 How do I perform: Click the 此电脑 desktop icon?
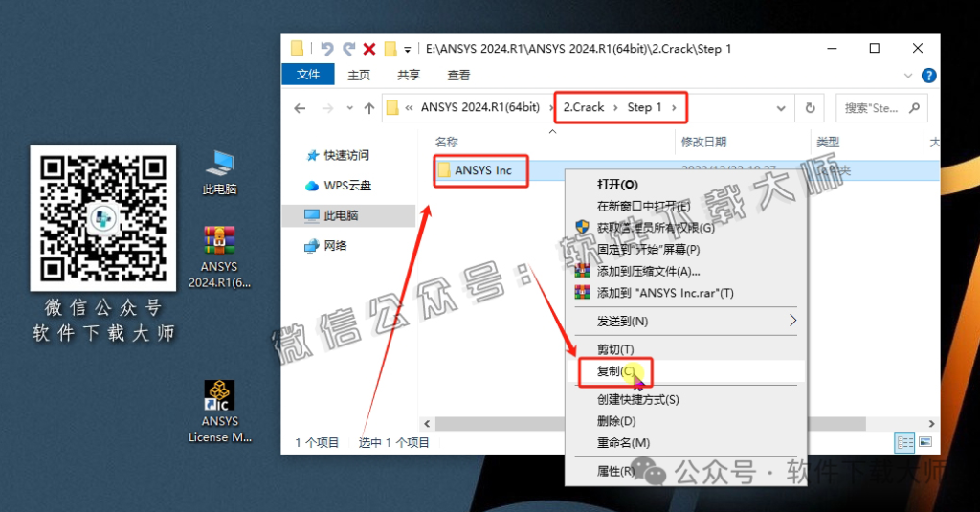219,173
